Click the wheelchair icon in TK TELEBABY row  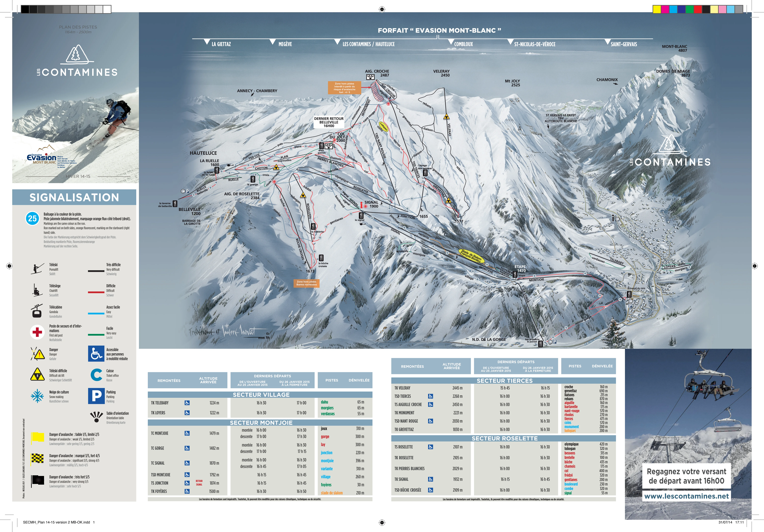[187, 403]
